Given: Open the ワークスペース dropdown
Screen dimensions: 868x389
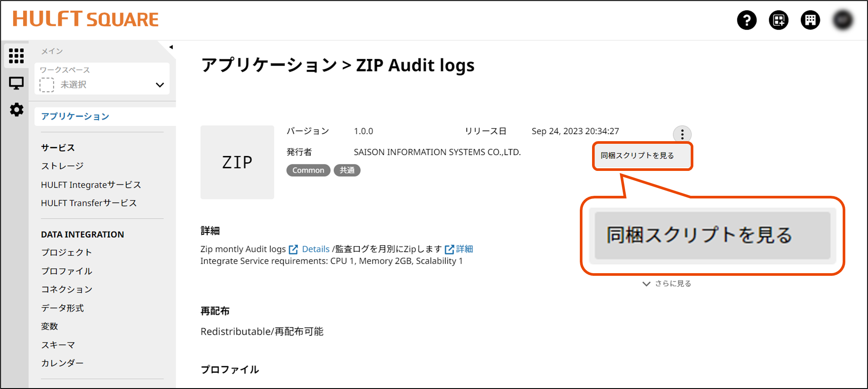Looking at the screenshot, I should tap(102, 79).
